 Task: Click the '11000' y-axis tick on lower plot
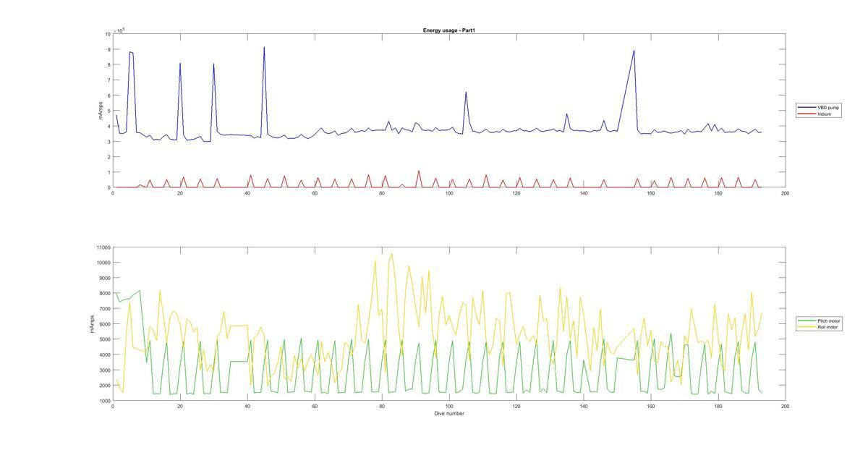[103, 247]
